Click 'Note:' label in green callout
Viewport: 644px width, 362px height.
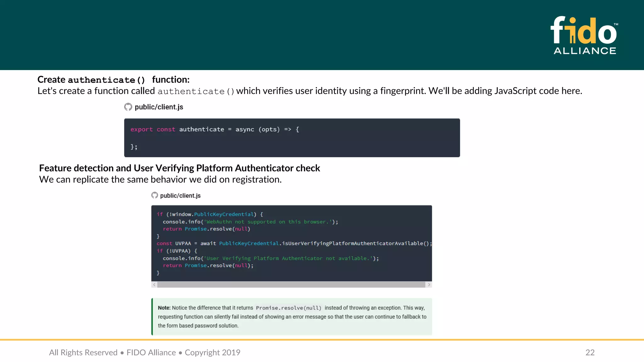coord(164,308)
